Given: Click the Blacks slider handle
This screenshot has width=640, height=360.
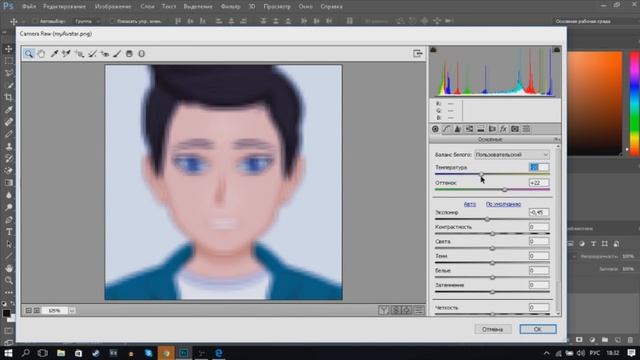Looking at the screenshot, I should [x=492, y=292].
